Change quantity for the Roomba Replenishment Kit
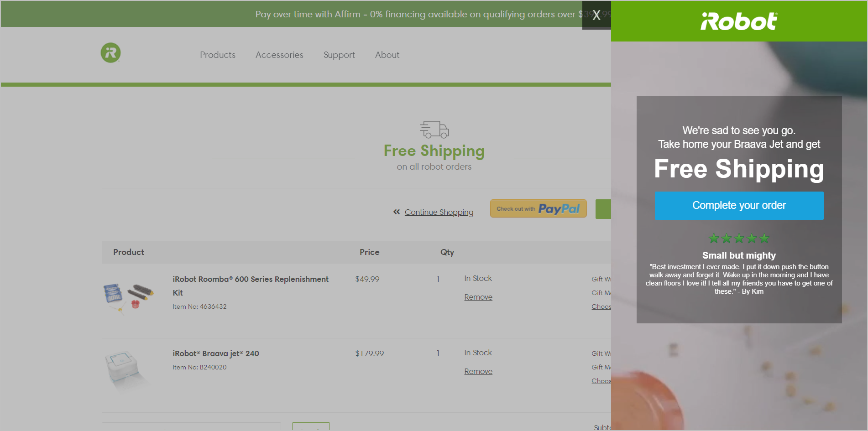Image resolution: width=868 pixels, height=431 pixels. pos(438,279)
